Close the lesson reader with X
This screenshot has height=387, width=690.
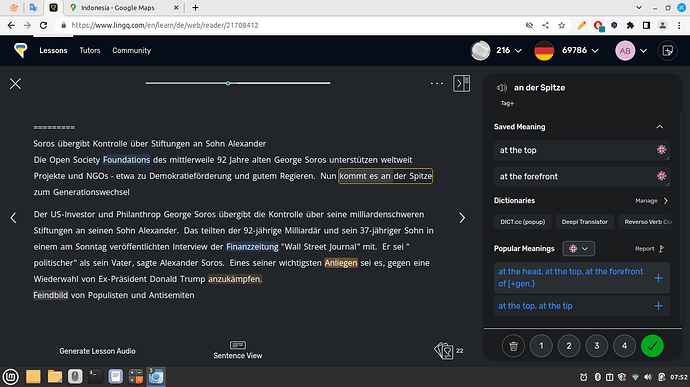15,84
